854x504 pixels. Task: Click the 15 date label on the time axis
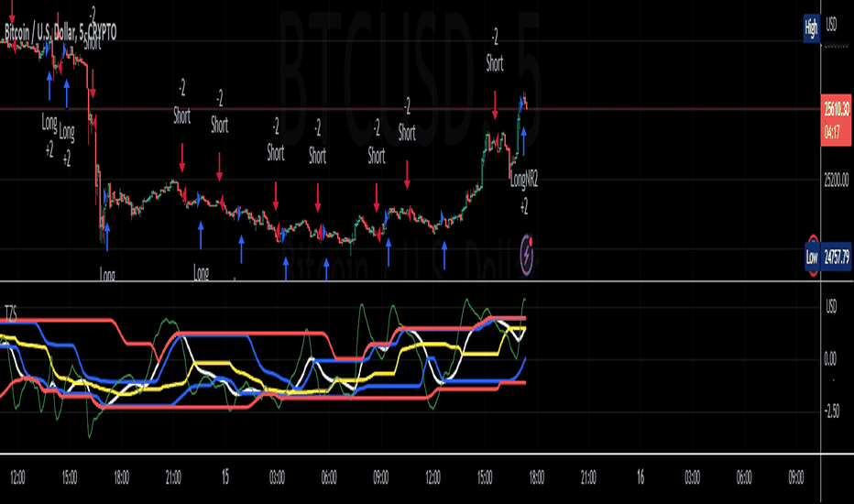pos(224,477)
